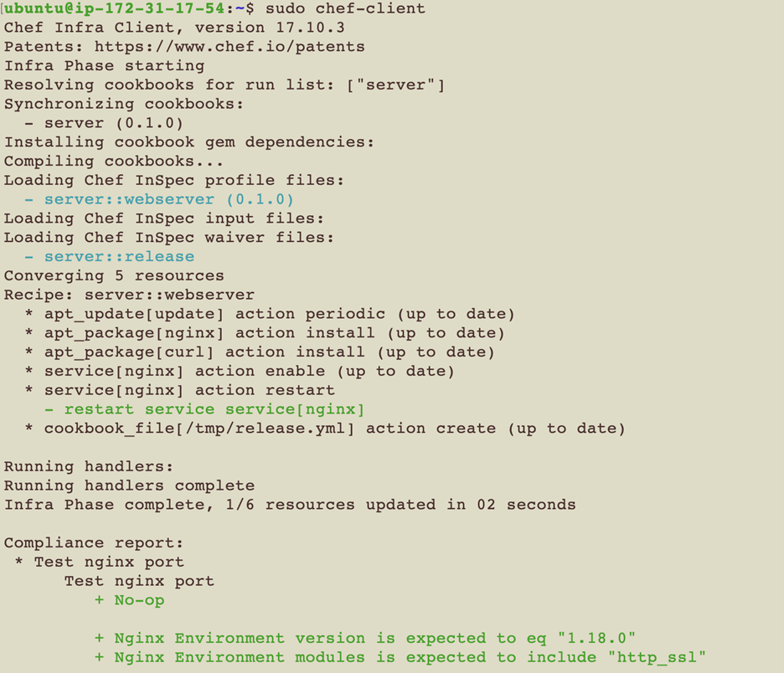Click the 'Converging 5 resources' line
784x673 pixels.
tap(114, 275)
